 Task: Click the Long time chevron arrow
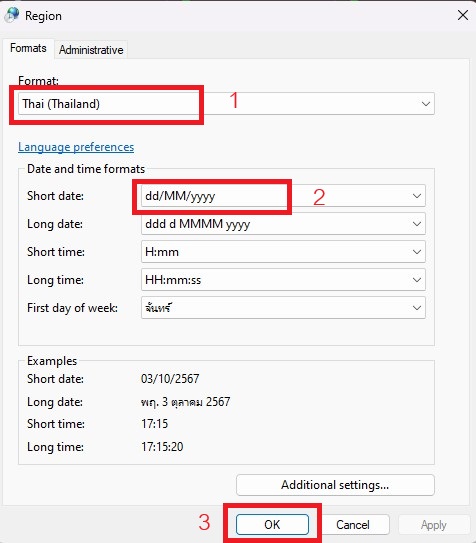click(x=417, y=279)
